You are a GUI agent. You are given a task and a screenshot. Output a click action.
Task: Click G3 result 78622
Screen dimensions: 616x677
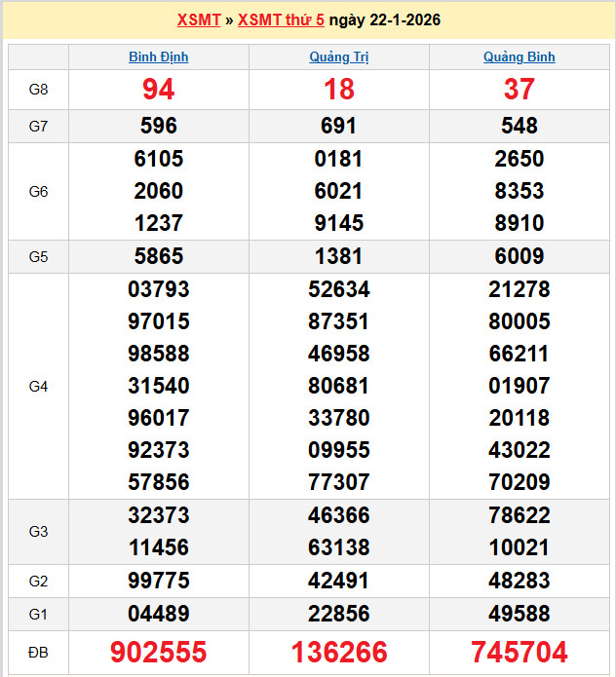[519, 515]
